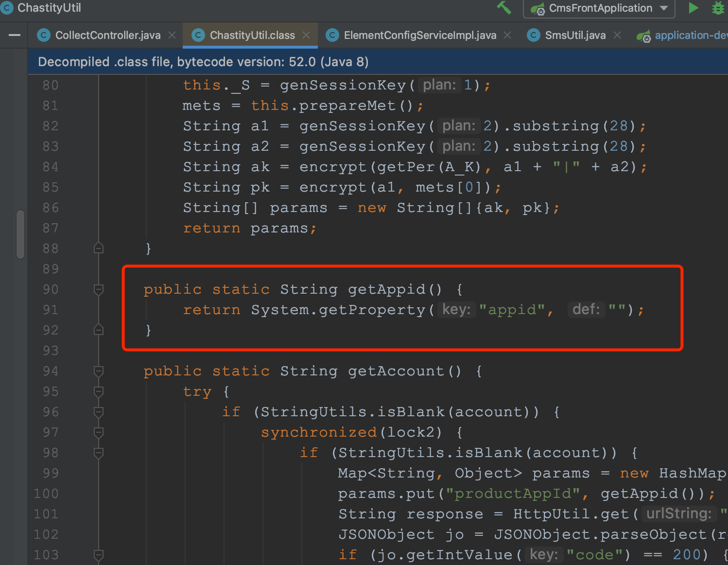728x565 pixels.
Task: Switch to the CollectController.java tab
Action: [107, 35]
